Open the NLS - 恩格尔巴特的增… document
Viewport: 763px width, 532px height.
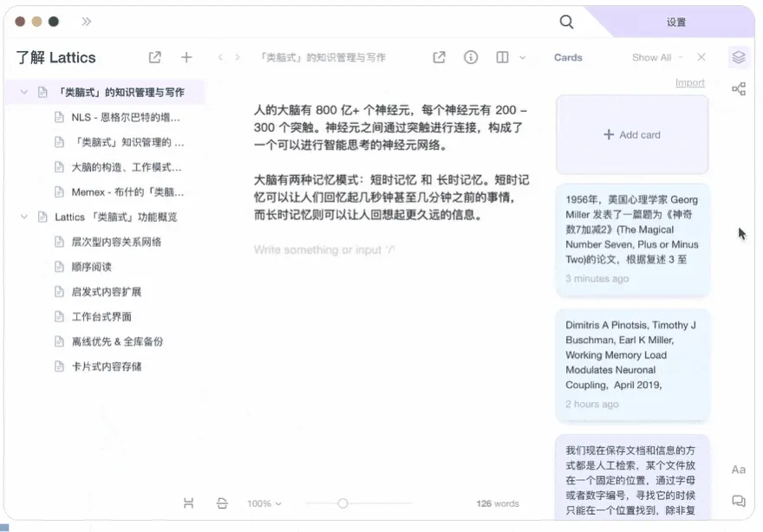tap(125, 117)
